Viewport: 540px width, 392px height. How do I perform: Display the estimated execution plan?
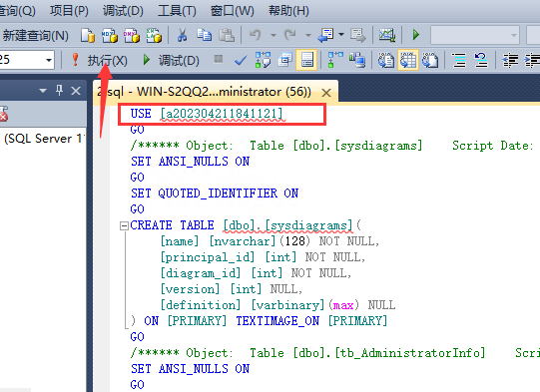coord(263,60)
